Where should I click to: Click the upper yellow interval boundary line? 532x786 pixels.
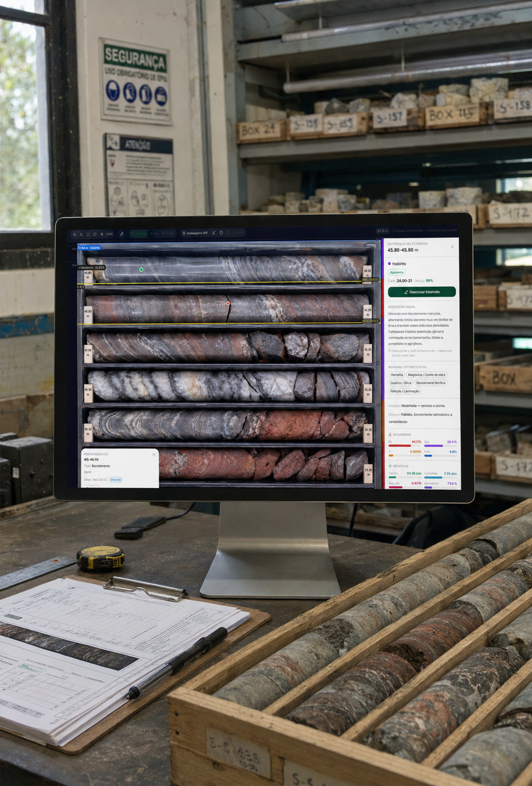pyautogui.click(x=228, y=283)
